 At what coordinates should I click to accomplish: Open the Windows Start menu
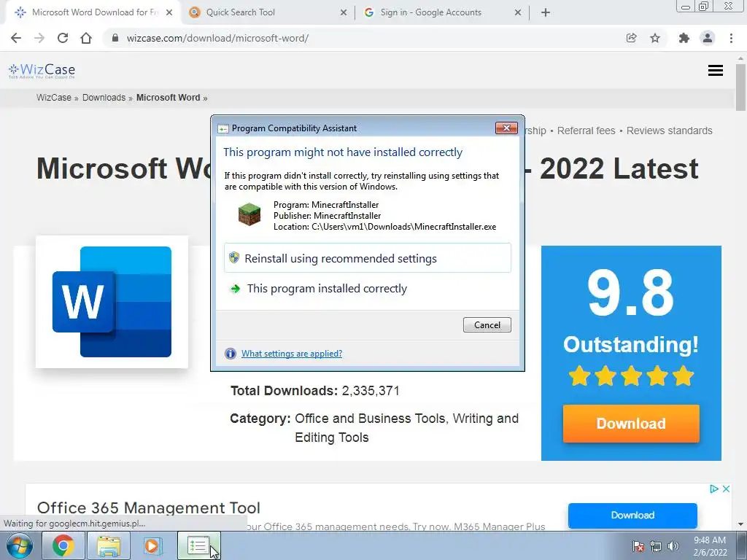tap(20, 545)
